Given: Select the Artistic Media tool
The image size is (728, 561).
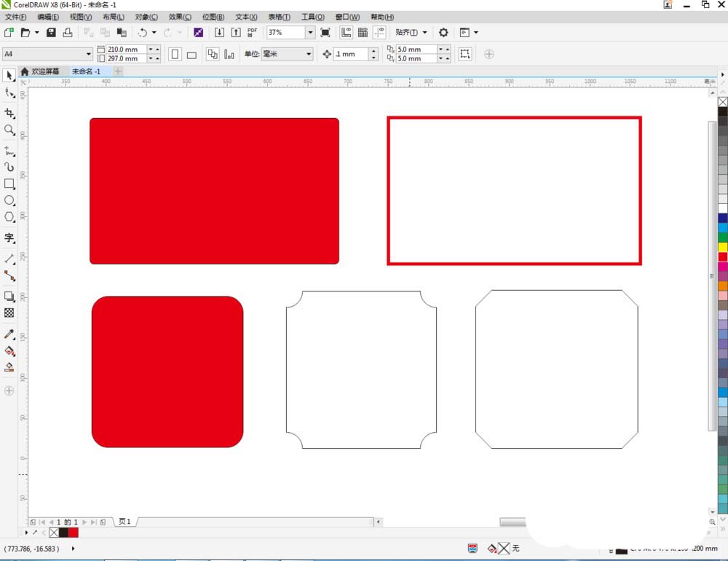Looking at the screenshot, I should click(x=9, y=167).
